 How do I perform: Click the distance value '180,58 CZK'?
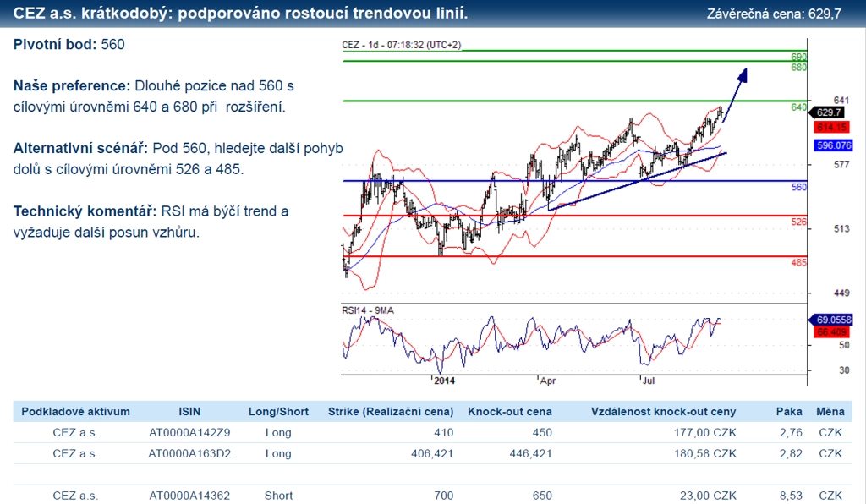[x=704, y=454]
